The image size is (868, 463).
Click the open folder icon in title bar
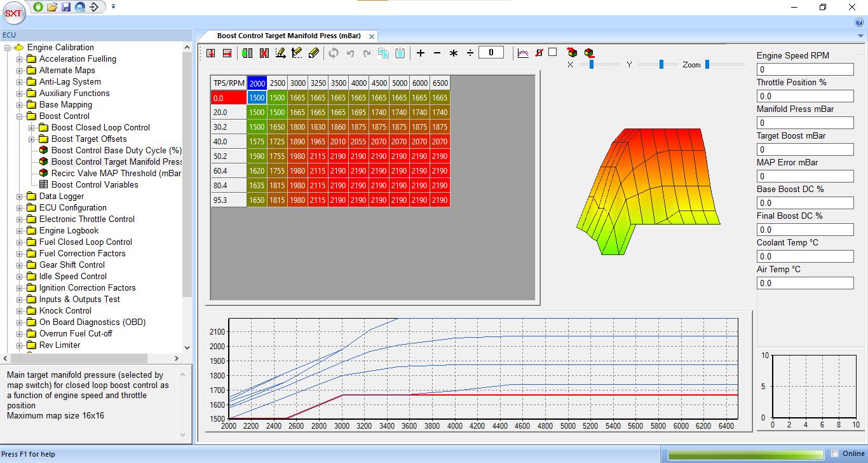(x=52, y=7)
